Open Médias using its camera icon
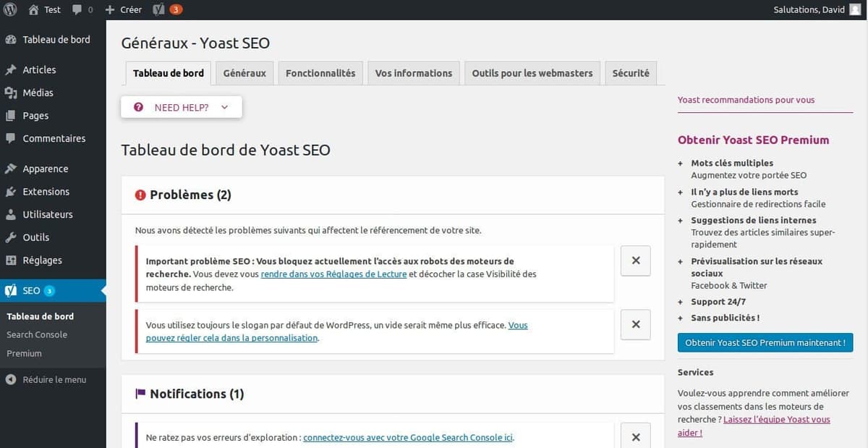Viewport: 868px width, 448px height. tap(11, 93)
